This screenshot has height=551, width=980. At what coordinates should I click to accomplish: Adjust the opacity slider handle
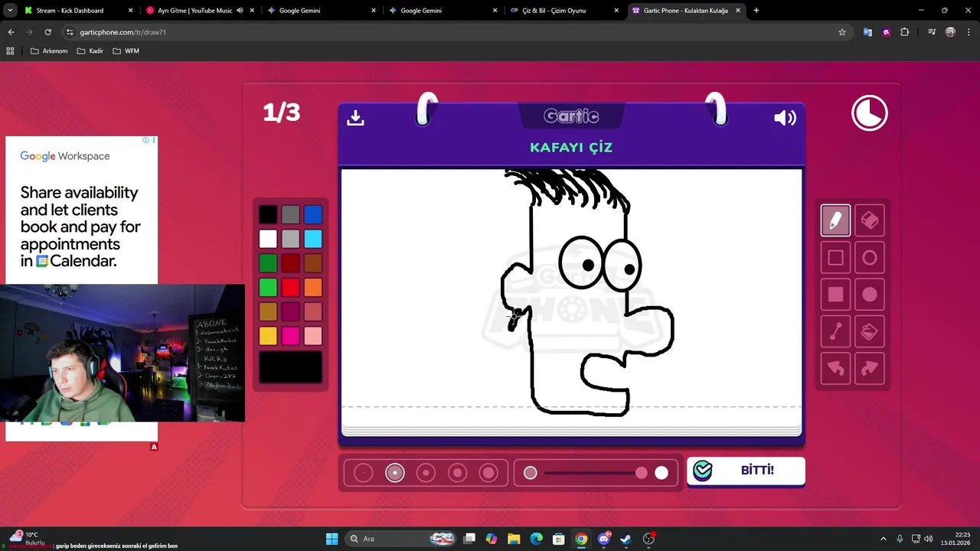[x=642, y=473]
